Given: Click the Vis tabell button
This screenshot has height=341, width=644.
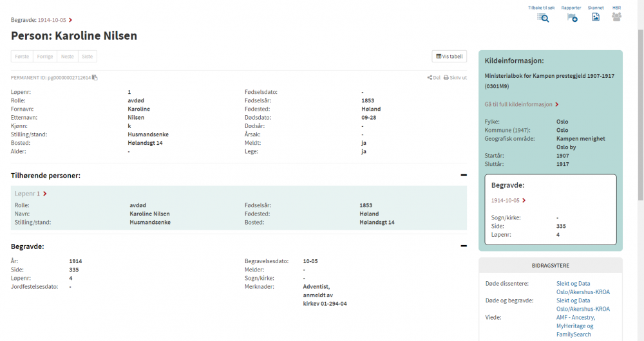Looking at the screenshot, I should [x=449, y=57].
